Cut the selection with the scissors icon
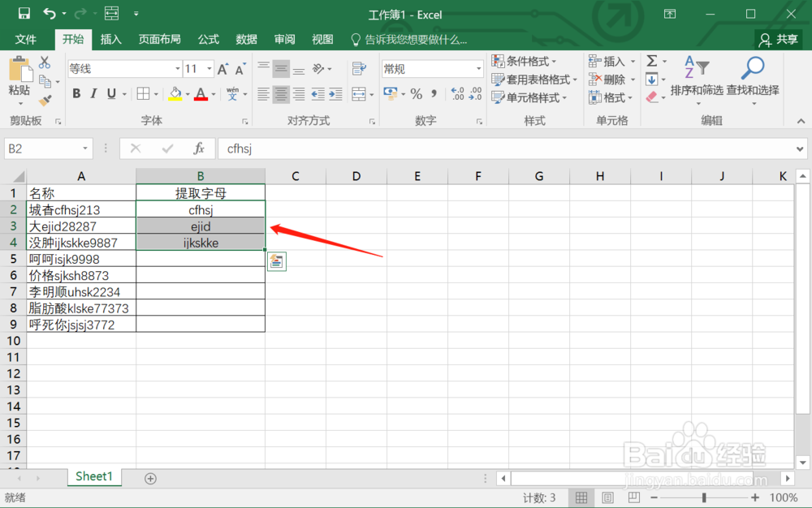The image size is (812, 508). point(45,62)
